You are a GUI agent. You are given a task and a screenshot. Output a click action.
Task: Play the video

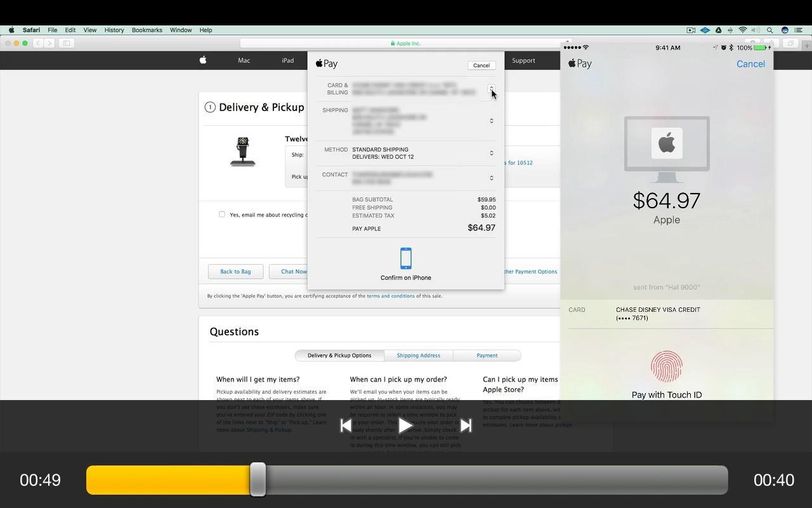click(405, 425)
